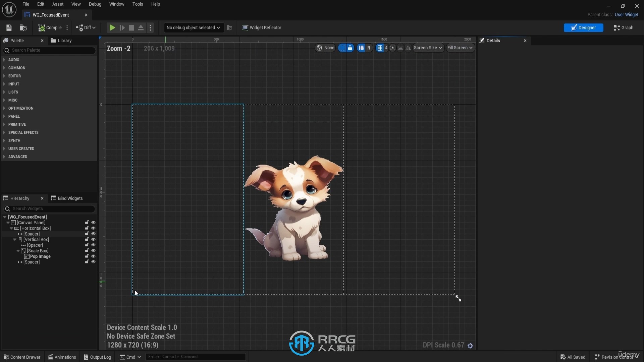Open the File menu
Screen dimensions: 644x362
click(x=26, y=4)
